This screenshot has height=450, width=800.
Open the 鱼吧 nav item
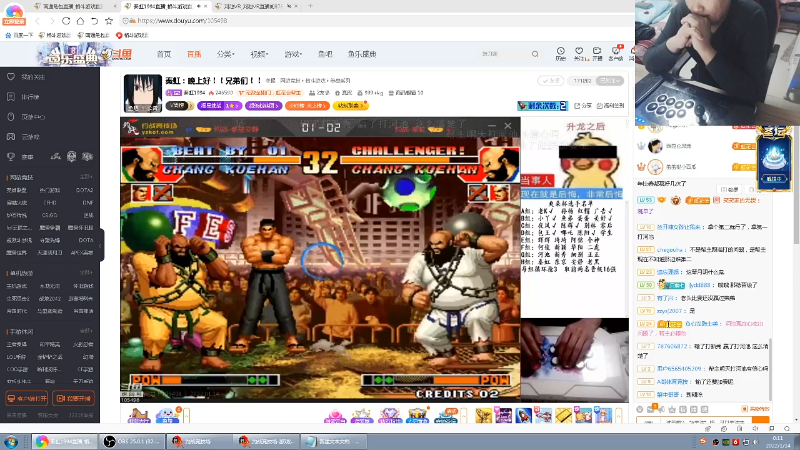325,54
